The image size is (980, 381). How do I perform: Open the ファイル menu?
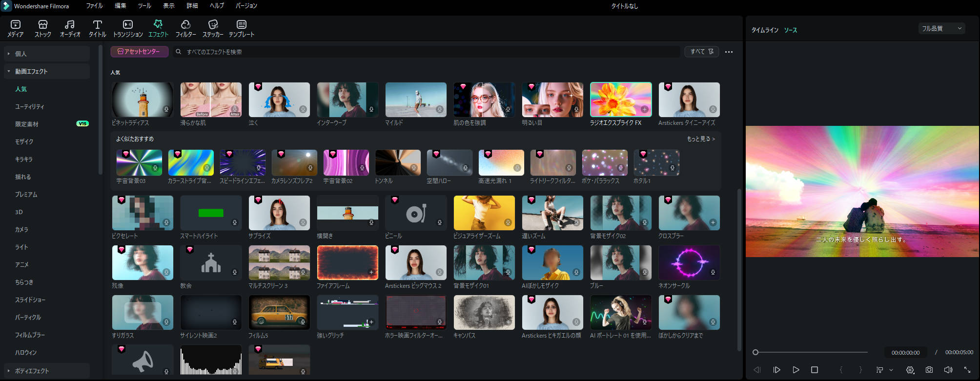point(94,6)
